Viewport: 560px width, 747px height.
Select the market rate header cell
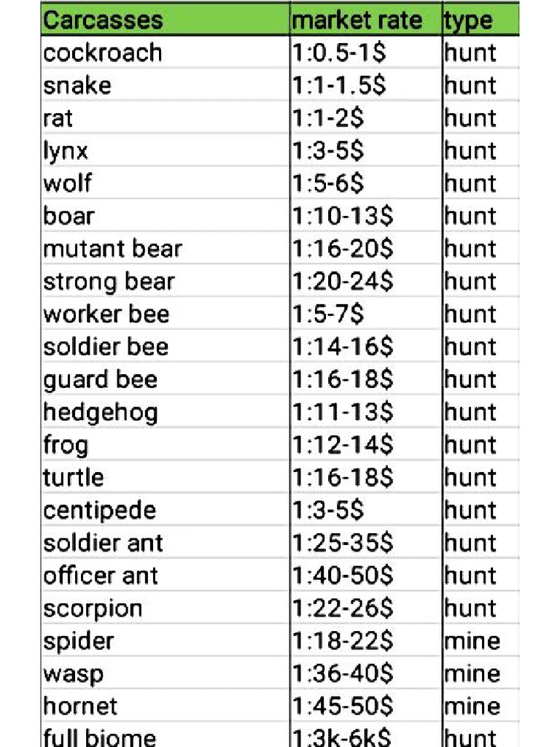[x=357, y=20]
